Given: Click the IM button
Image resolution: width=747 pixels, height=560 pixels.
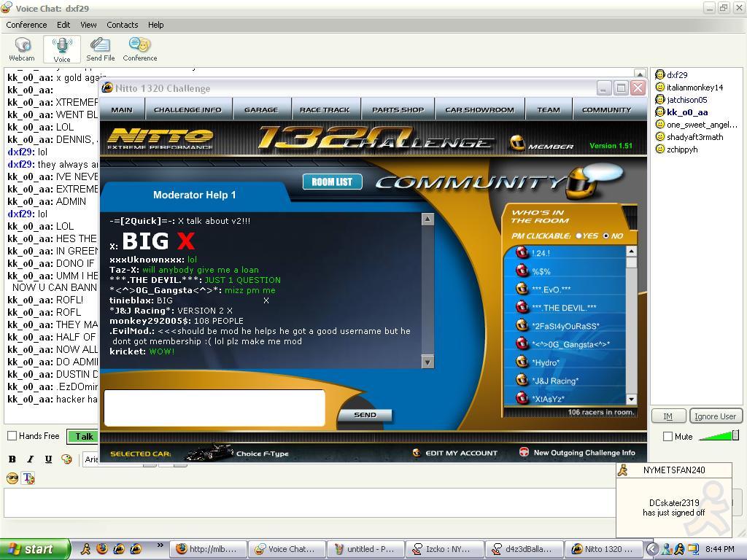Looking at the screenshot, I should pos(668,416).
